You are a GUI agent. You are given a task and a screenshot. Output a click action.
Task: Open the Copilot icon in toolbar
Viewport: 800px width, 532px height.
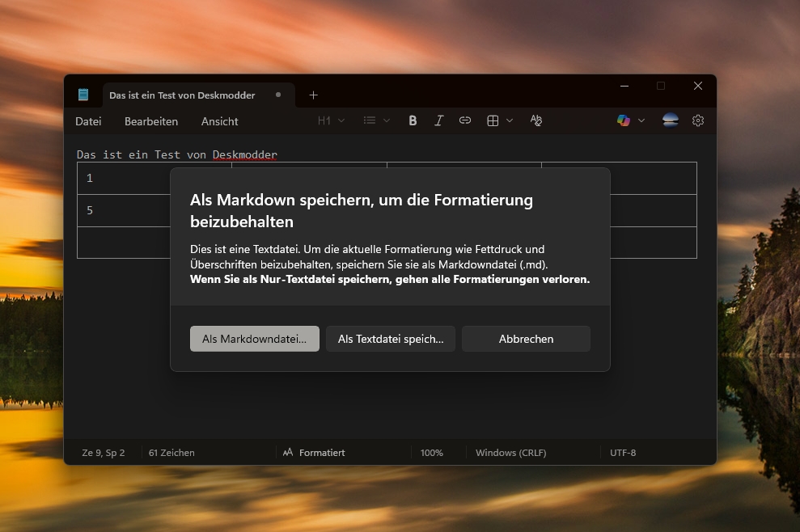pyautogui.click(x=623, y=120)
